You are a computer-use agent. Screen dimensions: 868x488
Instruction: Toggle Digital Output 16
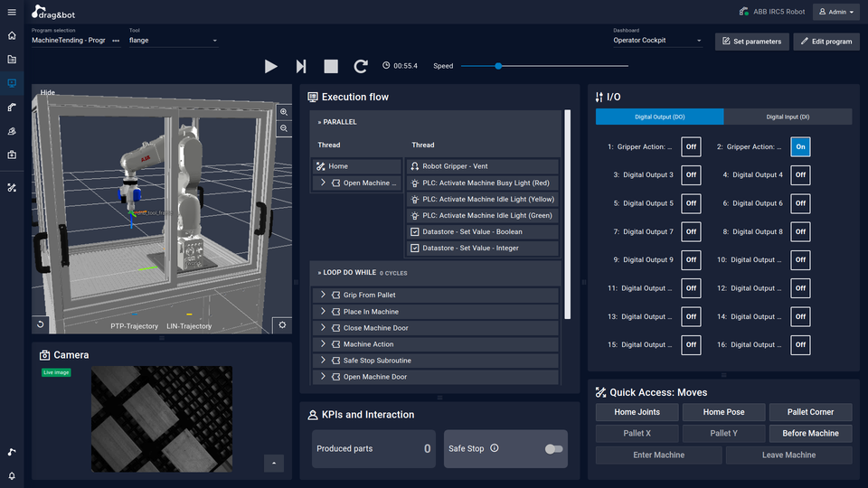coord(800,344)
